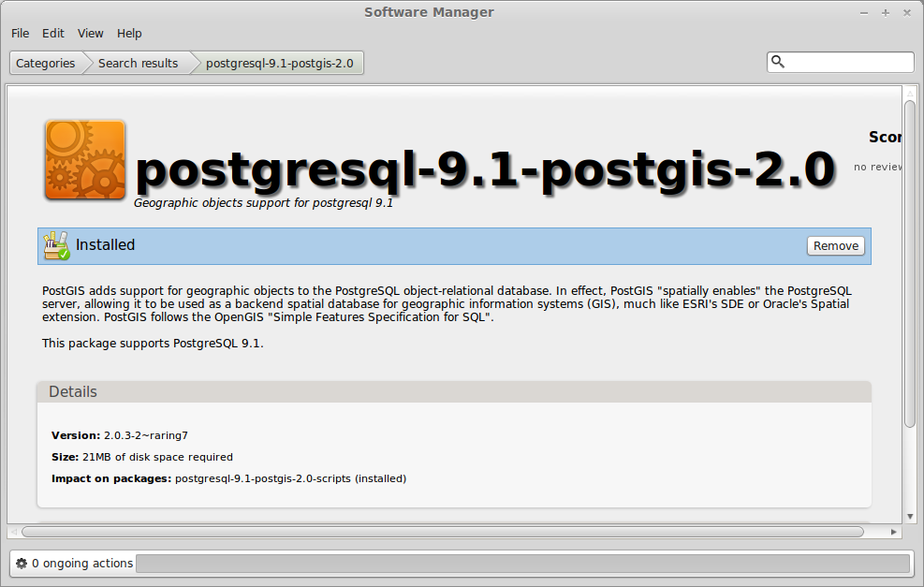
Task: Click the Details section header
Action: tap(72, 391)
